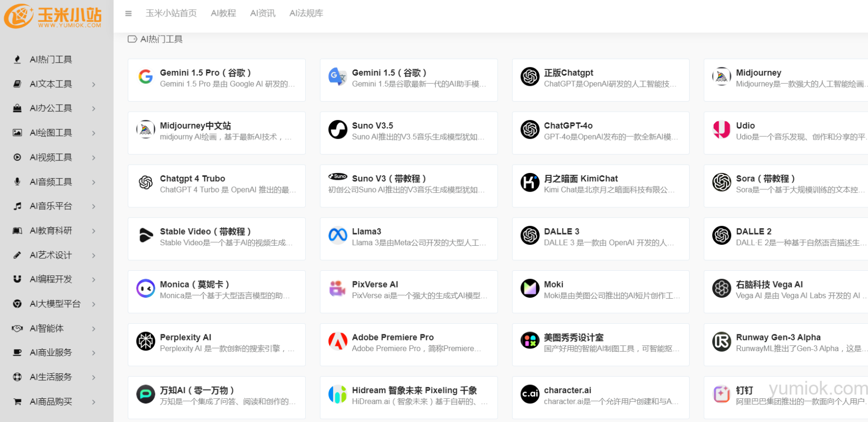Viewport: 868px width, 422px height.
Task: Open the DALLE 2 card title
Action: click(x=754, y=232)
